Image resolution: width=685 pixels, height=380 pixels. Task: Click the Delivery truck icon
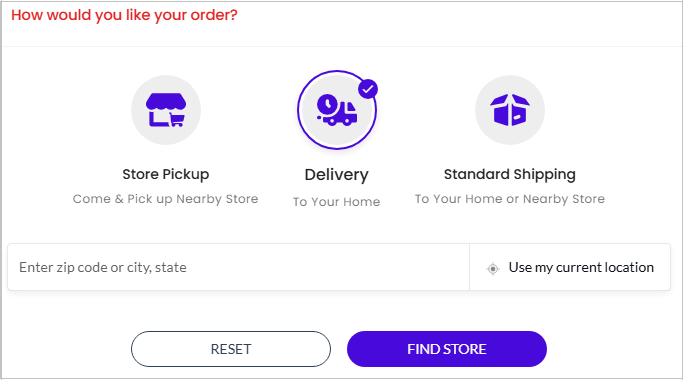coord(337,111)
